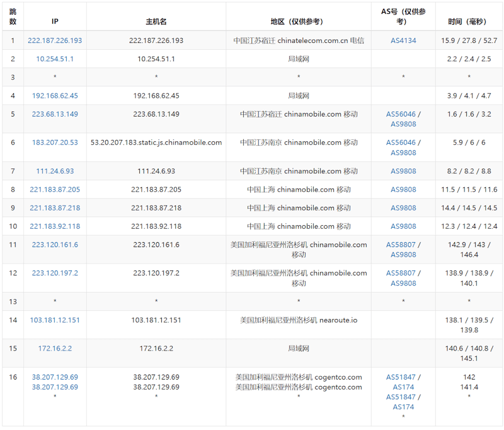Select hostname 221.183.92.118 in hop 10
Screen dimensions: 504x430
(156, 226)
